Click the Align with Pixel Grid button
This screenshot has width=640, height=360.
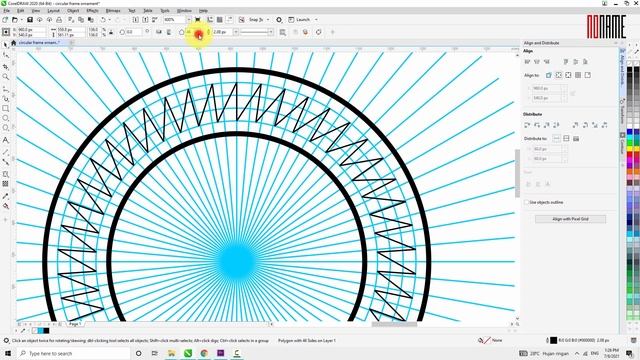click(x=570, y=219)
